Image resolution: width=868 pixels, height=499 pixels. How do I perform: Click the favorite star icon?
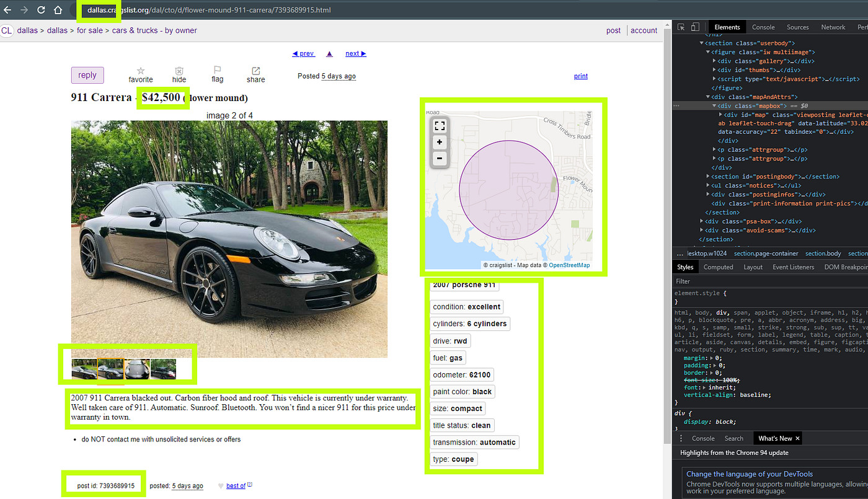pos(141,71)
